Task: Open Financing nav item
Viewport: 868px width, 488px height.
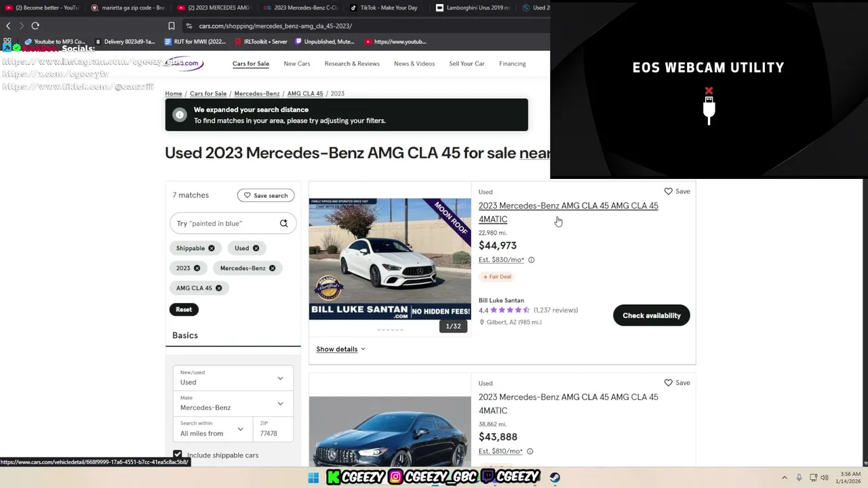Action: 513,64
